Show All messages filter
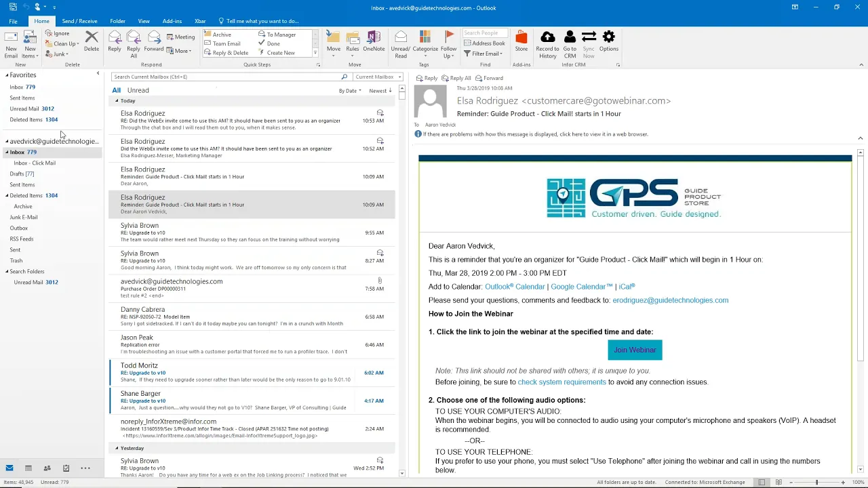868x488 pixels. tap(117, 90)
